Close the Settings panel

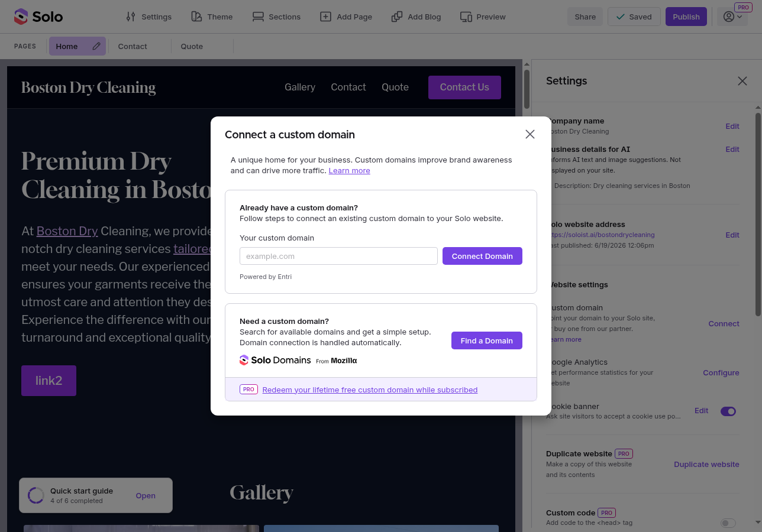click(742, 81)
